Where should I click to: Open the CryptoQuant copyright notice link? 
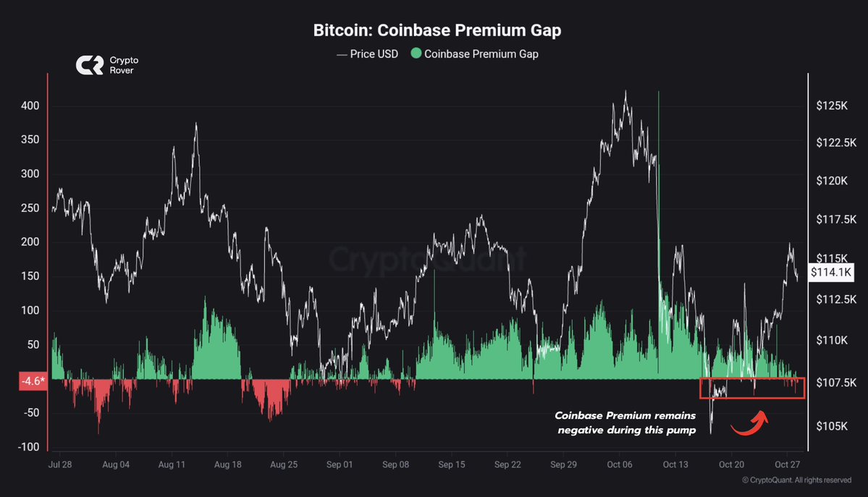[796, 480]
